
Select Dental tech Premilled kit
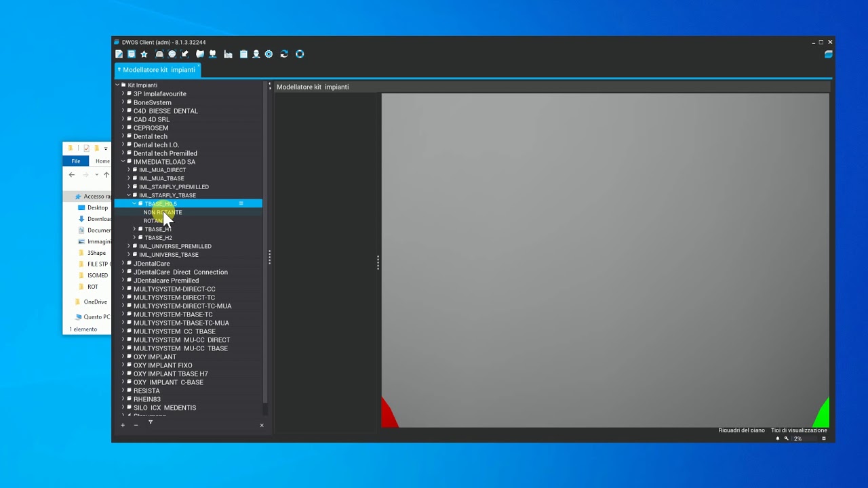click(165, 153)
